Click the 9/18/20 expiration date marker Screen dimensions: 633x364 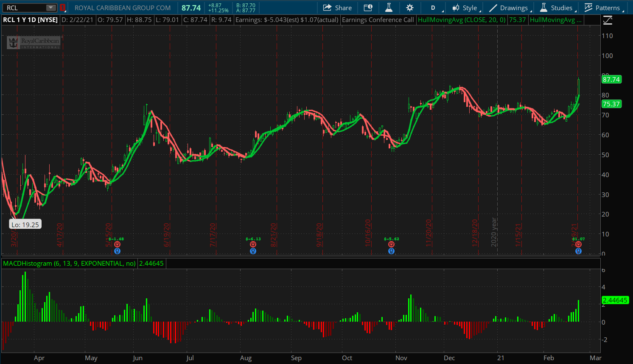tap(319, 235)
